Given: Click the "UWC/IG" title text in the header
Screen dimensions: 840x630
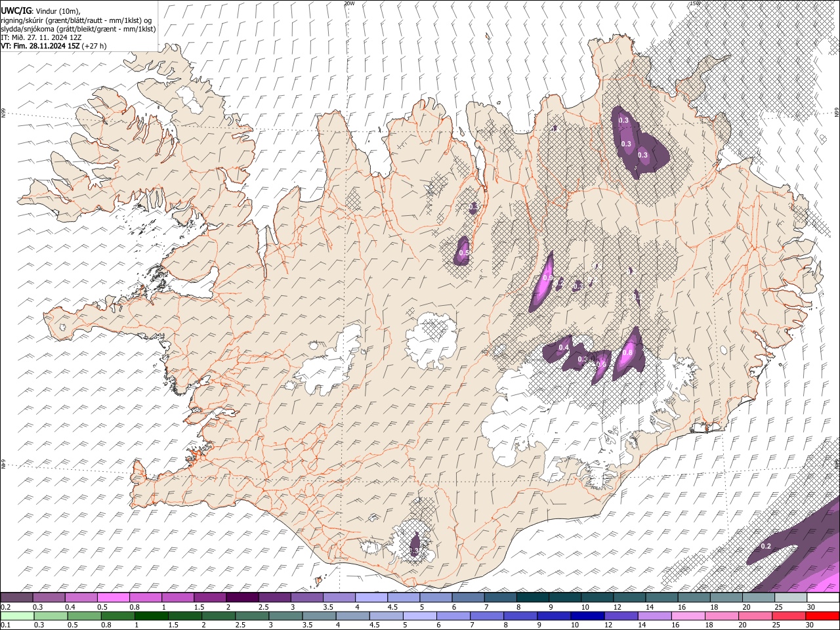Looking at the screenshot, I should [x=15, y=11].
